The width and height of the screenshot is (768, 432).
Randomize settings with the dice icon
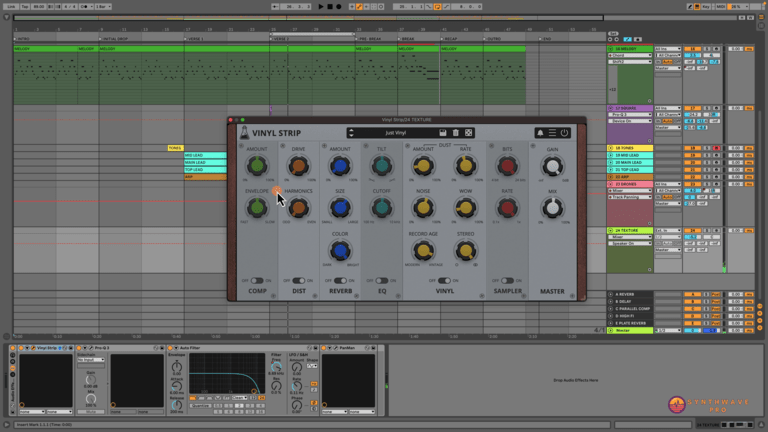(469, 133)
